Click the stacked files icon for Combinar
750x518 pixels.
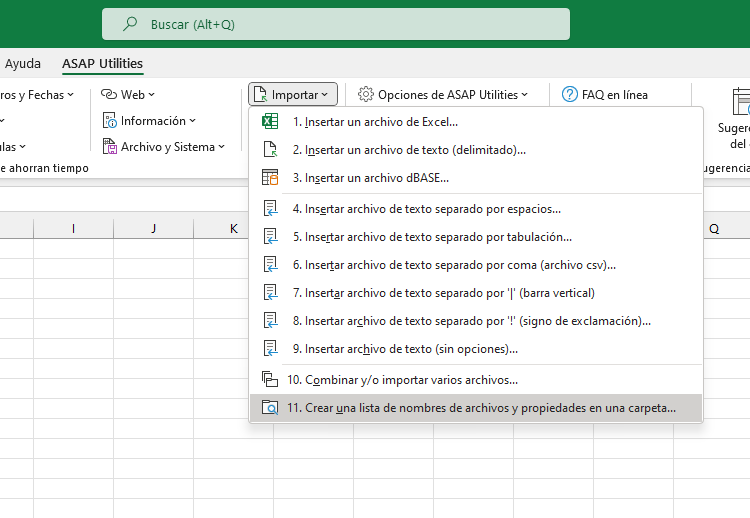pyautogui.click(x=270, y=379)
